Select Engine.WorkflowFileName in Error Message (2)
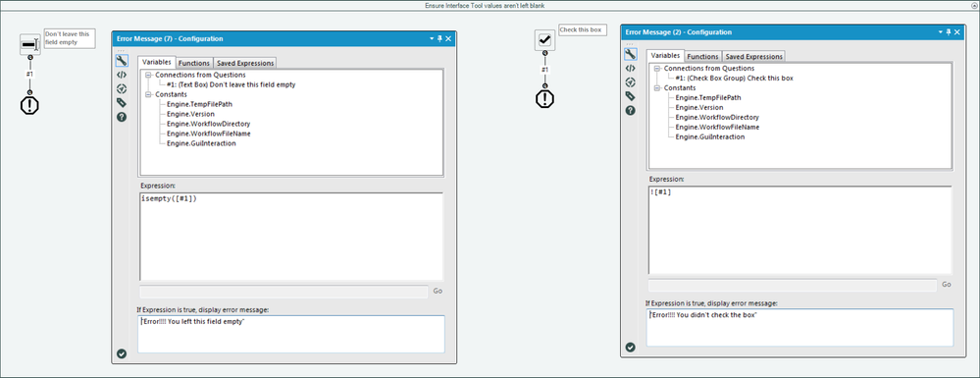Image resolution: width=980 pixels, height=378 pixels. (x=717, y=127)
